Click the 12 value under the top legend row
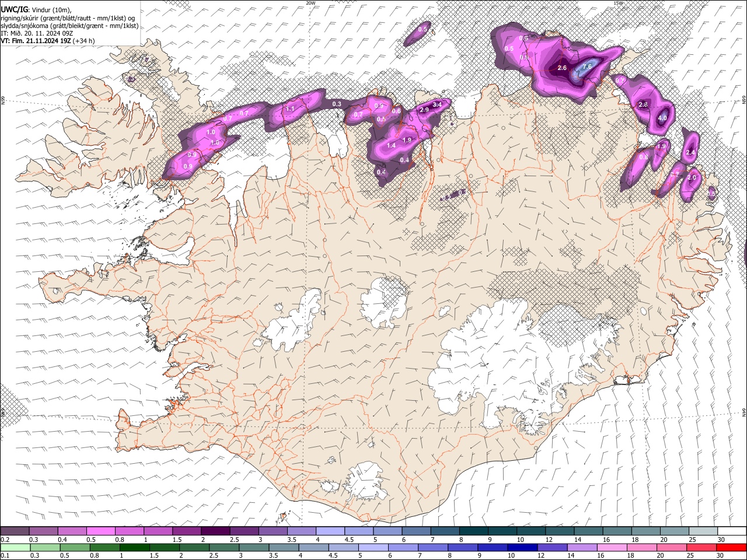The width and height of the screenshot is (747, 560). coord(548,540)
